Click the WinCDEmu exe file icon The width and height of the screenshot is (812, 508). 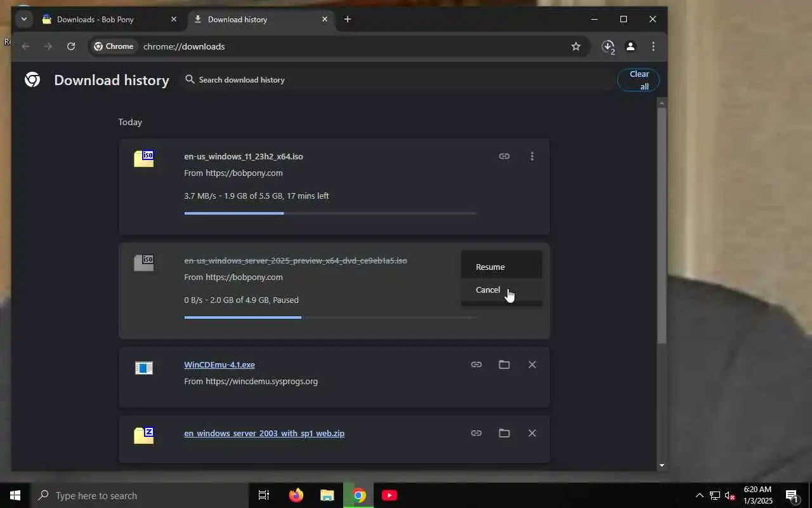click(144, 368)
